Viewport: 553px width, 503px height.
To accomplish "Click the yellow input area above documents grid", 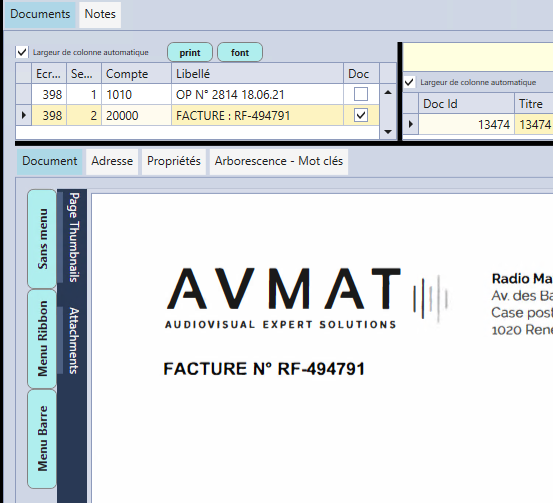I will (x=478, y=57).
